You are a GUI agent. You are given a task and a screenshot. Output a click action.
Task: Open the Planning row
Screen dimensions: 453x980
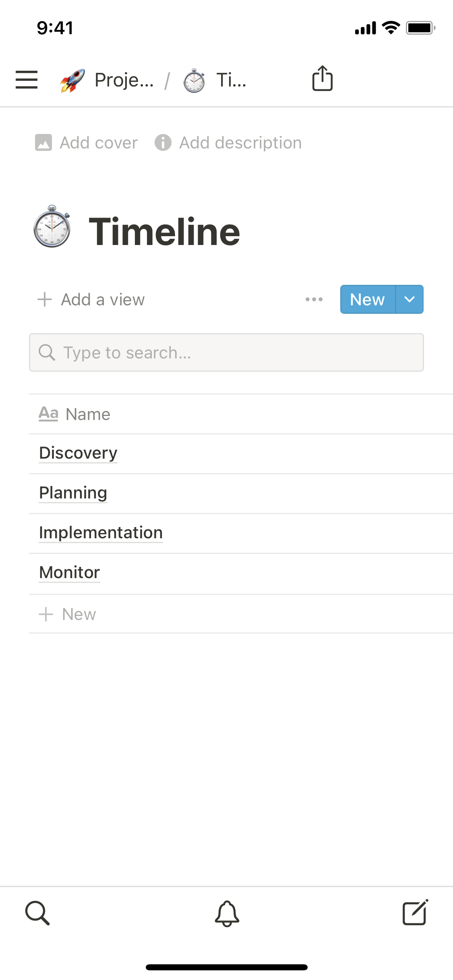click(x=73, y=493)
